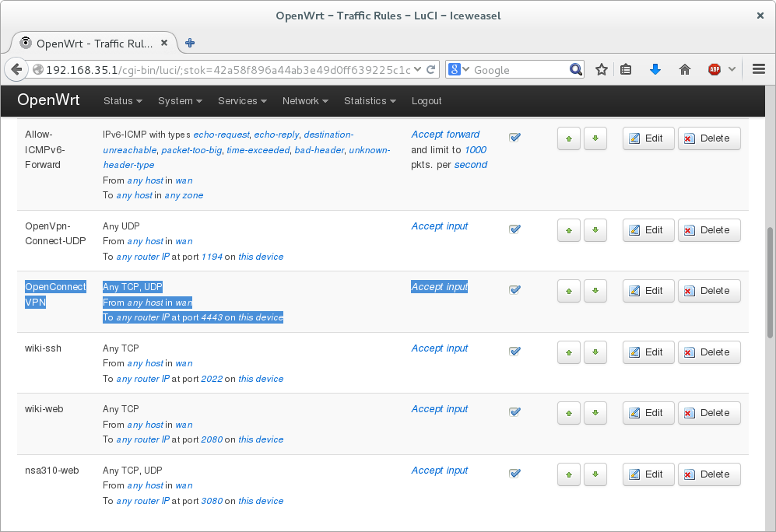Click the port 1194 link
This screenshot has width=776, height=532.
click(x=212, y=257)
